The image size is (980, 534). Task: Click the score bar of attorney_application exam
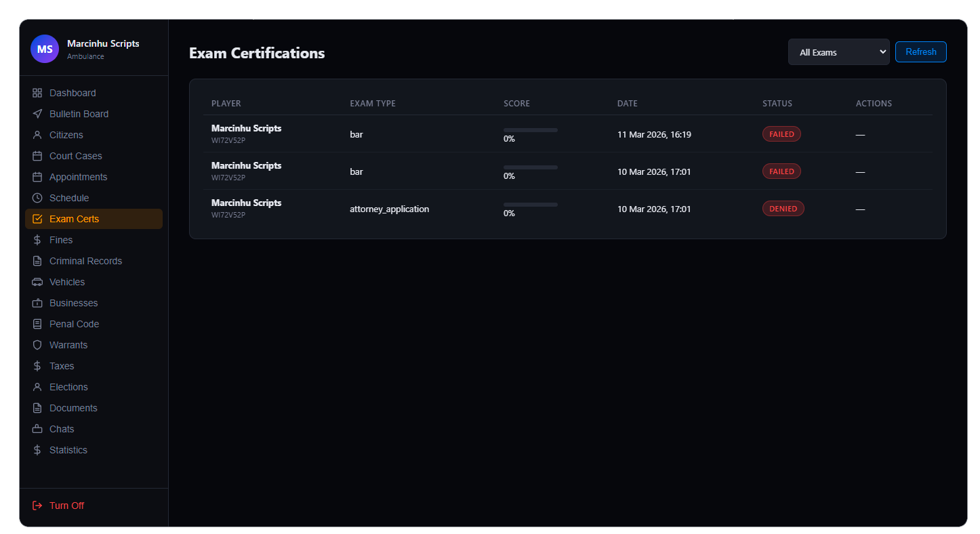tap(530, 204)
